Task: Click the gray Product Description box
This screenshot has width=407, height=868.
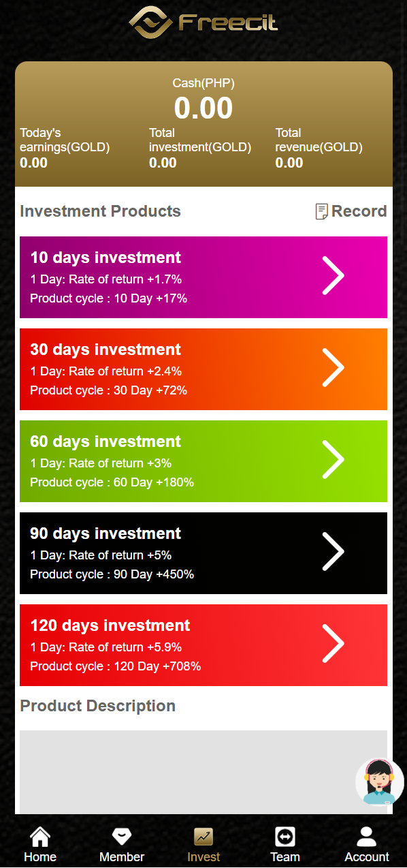Action: point(203,773)
